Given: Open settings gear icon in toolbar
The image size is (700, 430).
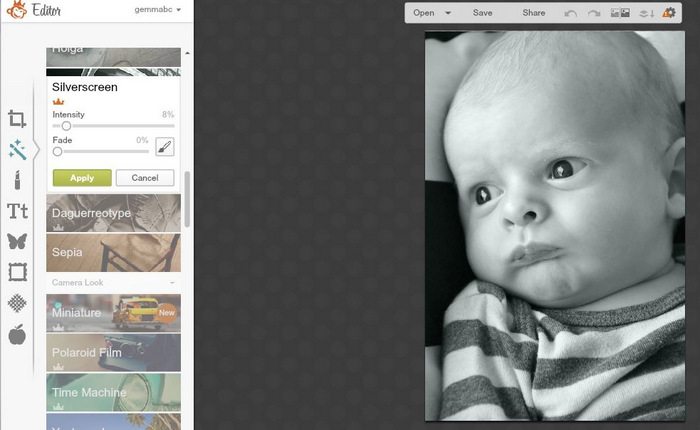Looking at the screenshot, I should click(x=669, y=13).
